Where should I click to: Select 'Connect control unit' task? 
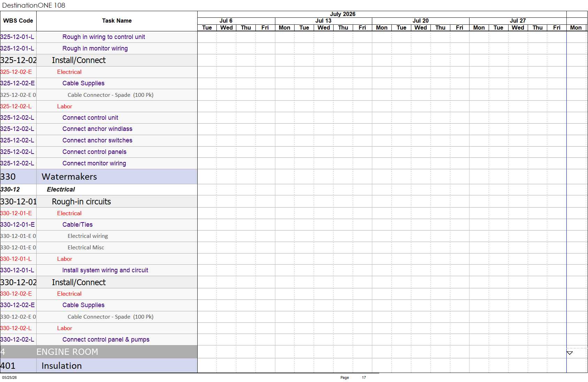click(99, 118)
